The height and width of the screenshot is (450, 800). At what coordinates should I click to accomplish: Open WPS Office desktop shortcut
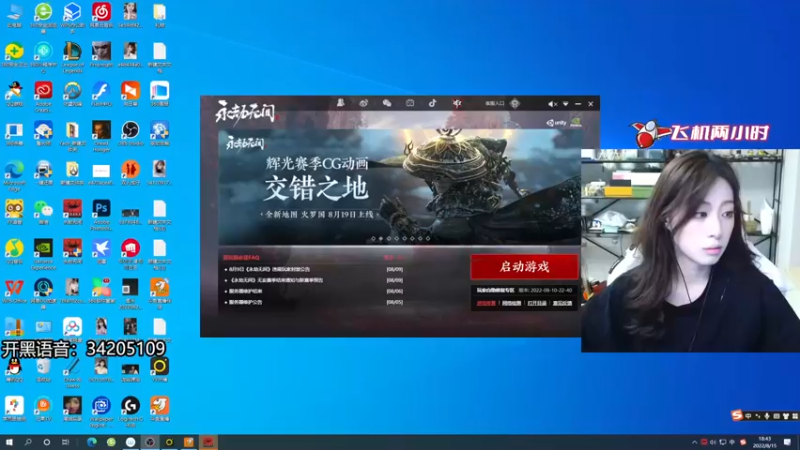click(14, 291)
